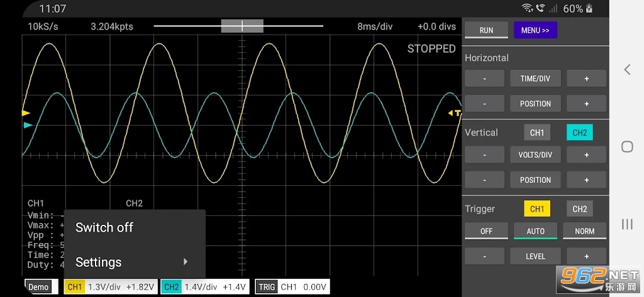Viewport: 644px width, 297px height.
Task: Tap the horizontal TIME/DIV button
Action: point(535,78)
